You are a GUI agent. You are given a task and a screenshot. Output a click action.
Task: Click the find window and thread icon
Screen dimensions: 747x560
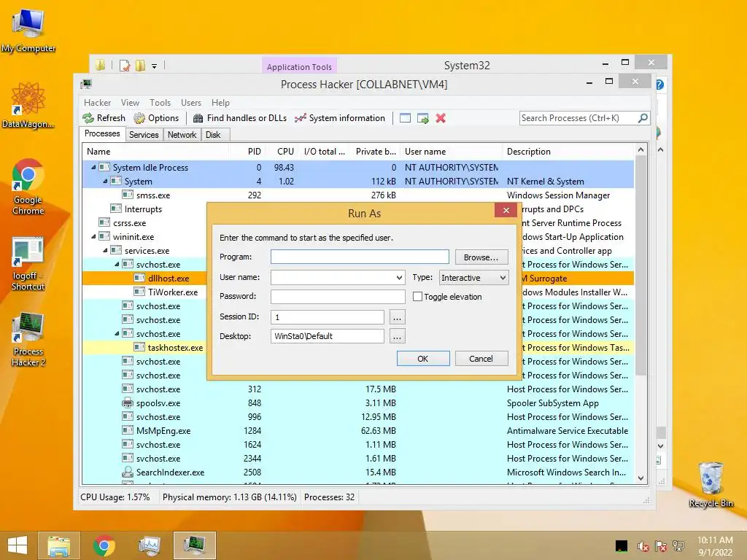[x=422, y=118]
